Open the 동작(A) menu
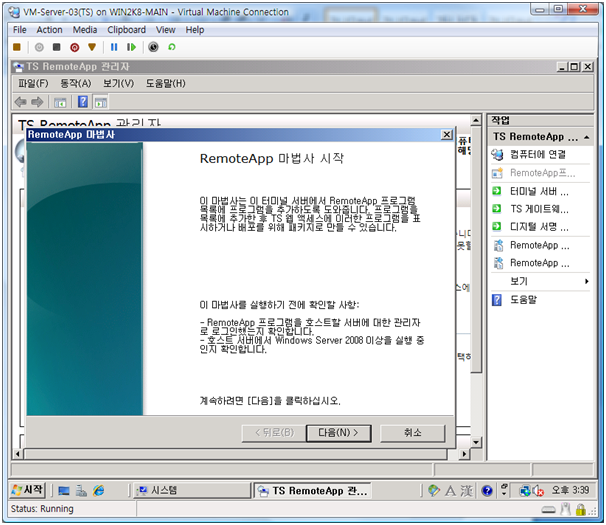This screenshot has width=606, height=525. pyautogui.click(x=76, y=83)
